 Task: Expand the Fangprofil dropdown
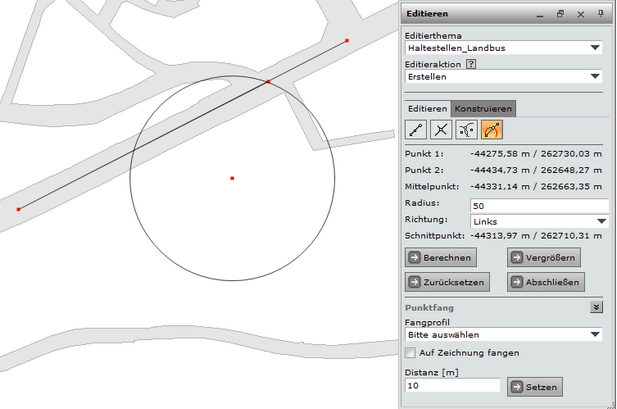595,335
